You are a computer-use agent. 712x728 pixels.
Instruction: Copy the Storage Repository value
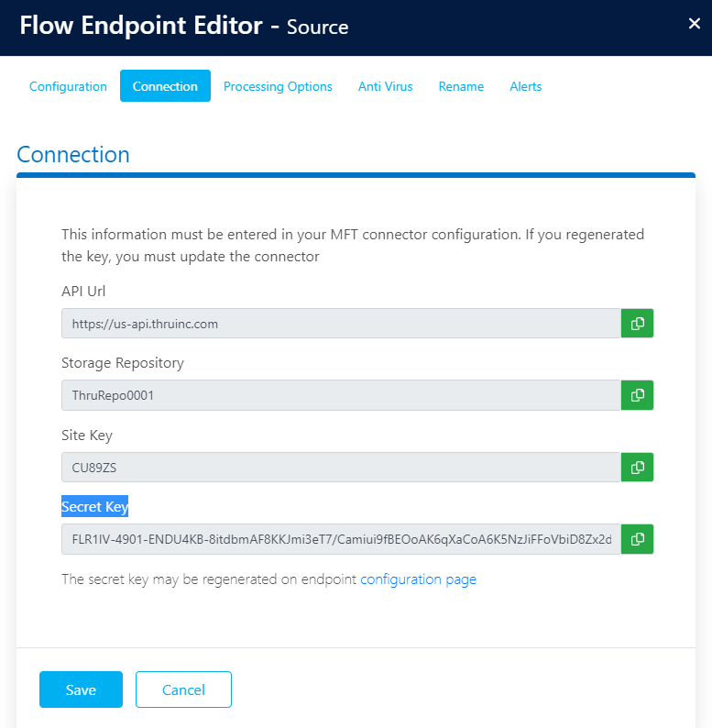tap(637, 395)
